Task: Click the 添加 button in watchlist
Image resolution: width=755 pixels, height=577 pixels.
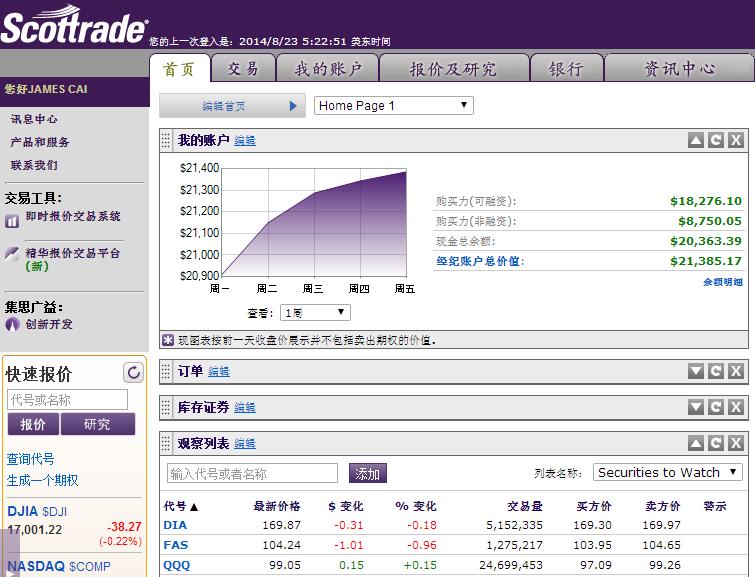Action: pyautogui.click(x=367, y=473)
